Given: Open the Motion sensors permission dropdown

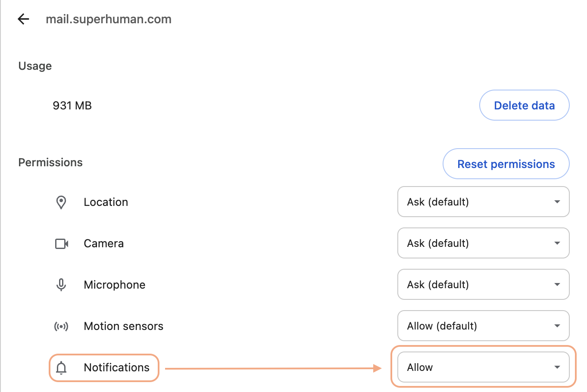Looking at the screenshot, I should coord(483,326).
